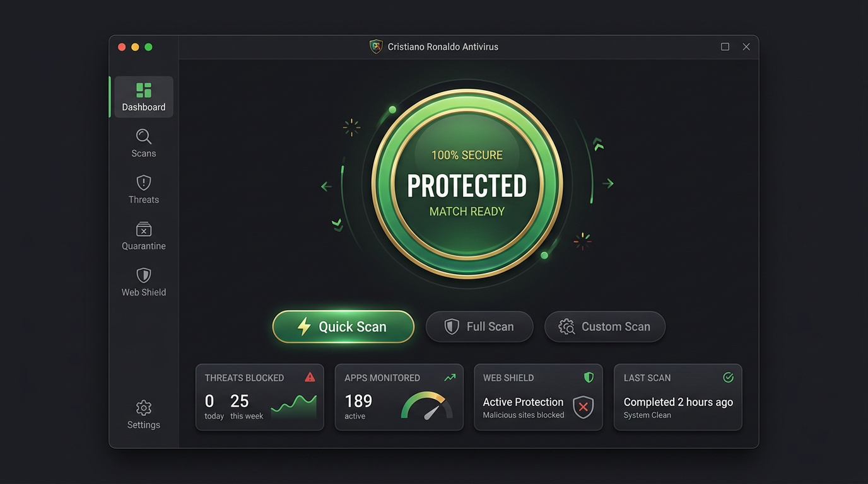Click the gear-magnifier icon on Custom Scan
Image resolution: width=868 pixels, height=484 pixels.
pos(566,326)
